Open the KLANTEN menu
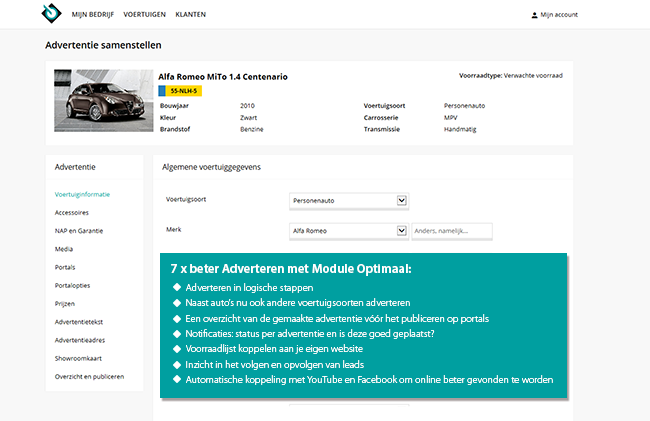This screenshot has height=421, width=650. (x=191, y=15)
